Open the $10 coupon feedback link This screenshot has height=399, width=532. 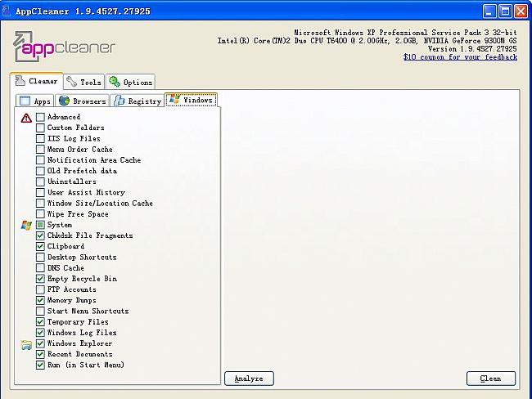pos(460,57)
